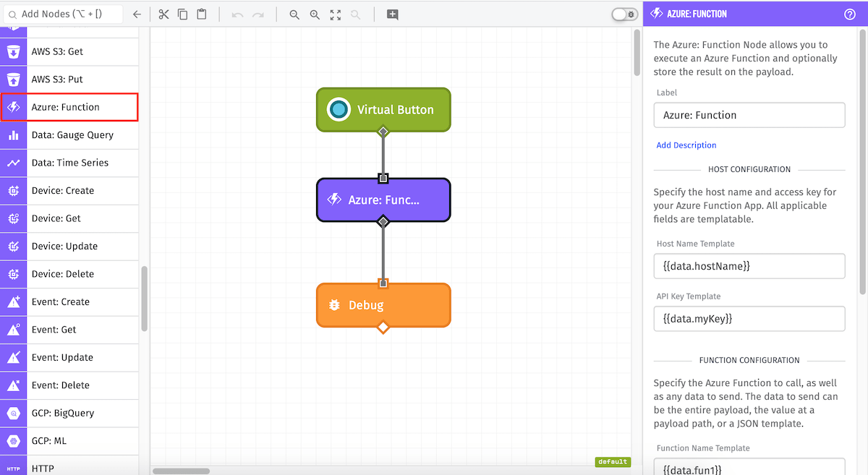Viewport: 868px width, 475px height.
Task: Click the canvas horizontal scrollbar
Action: pyautogui.click(x=182, y=471)
